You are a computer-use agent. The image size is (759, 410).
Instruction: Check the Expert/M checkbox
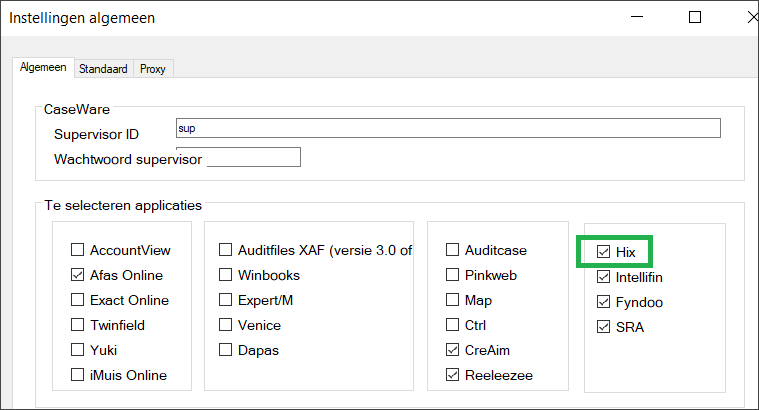[226, 300]
